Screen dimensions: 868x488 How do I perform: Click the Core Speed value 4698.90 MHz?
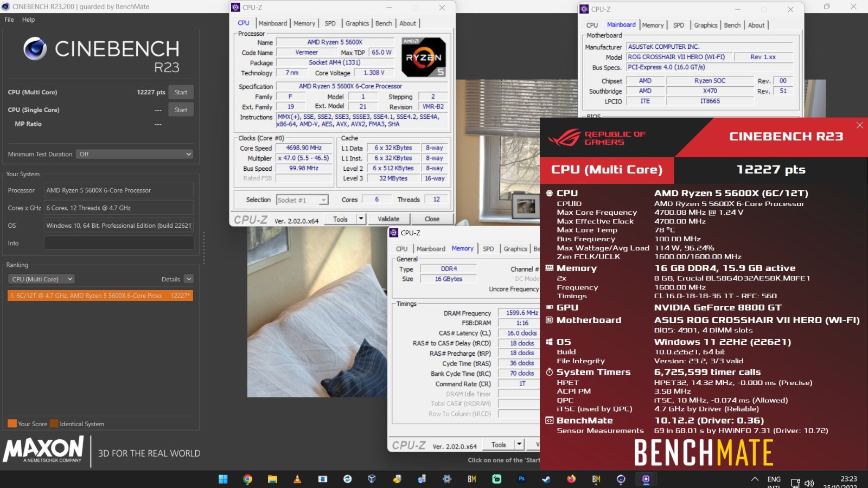pyautogui.click(x=304, y=148)
